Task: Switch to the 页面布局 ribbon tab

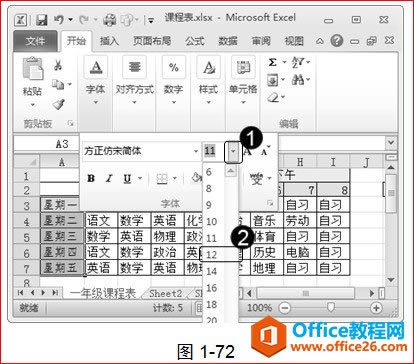Action: click(152, 41)
